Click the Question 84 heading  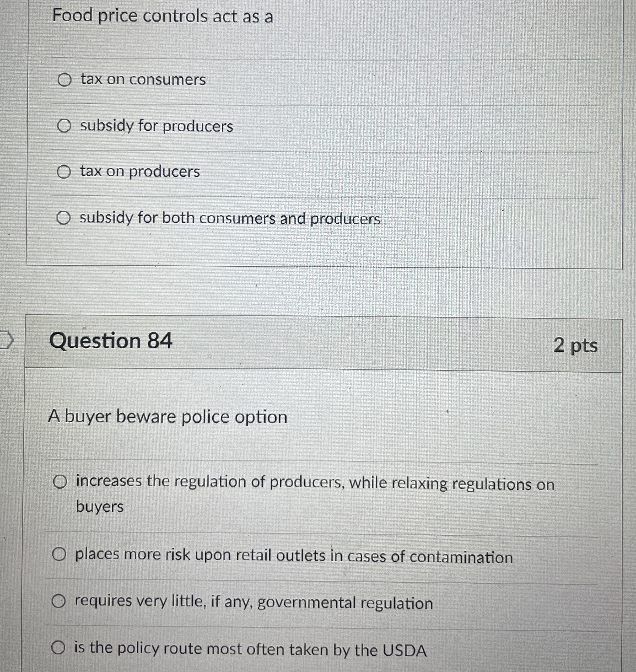click(x=111, y=341)
